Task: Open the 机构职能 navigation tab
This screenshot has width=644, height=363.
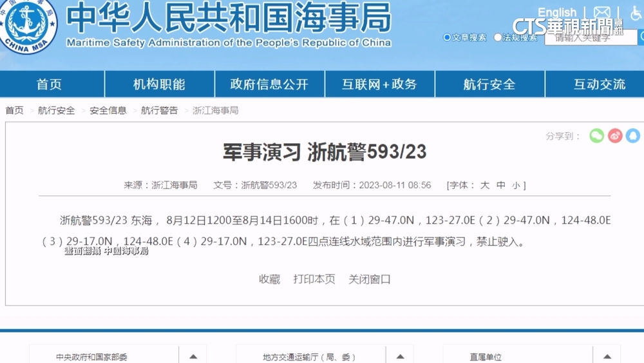Action: (159, 84)
